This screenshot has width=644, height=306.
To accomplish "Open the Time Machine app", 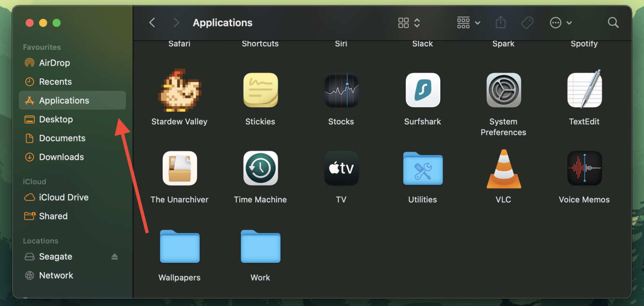I will click(260, 169).
